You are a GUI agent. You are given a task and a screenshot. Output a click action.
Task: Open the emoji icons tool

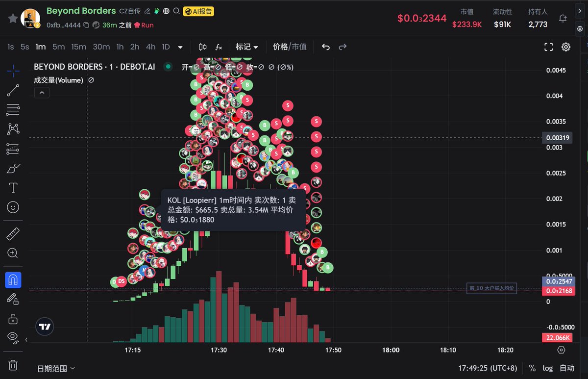[x=13, y=207]
